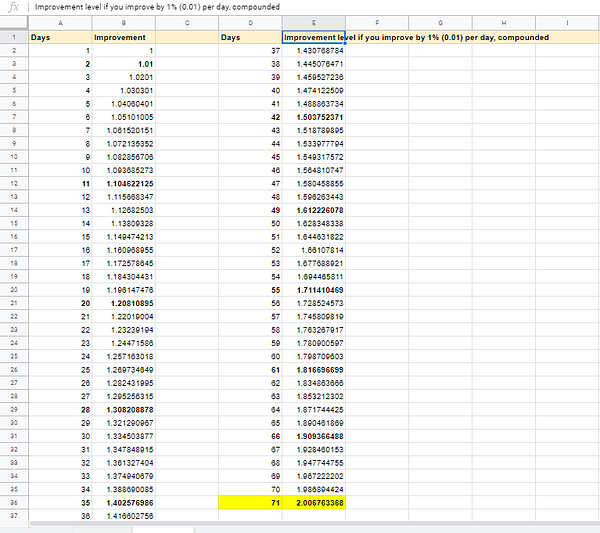
Task: Select cell E1 with Improvement level text
Action: tap(314, 37)
